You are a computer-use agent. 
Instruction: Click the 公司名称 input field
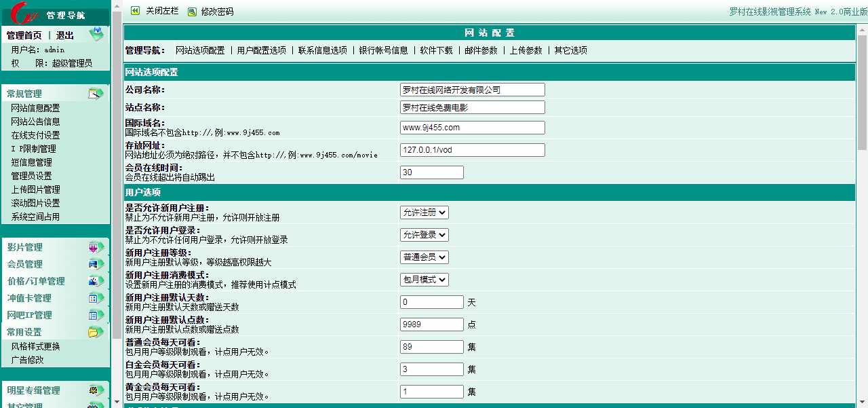tap(473, 90)
